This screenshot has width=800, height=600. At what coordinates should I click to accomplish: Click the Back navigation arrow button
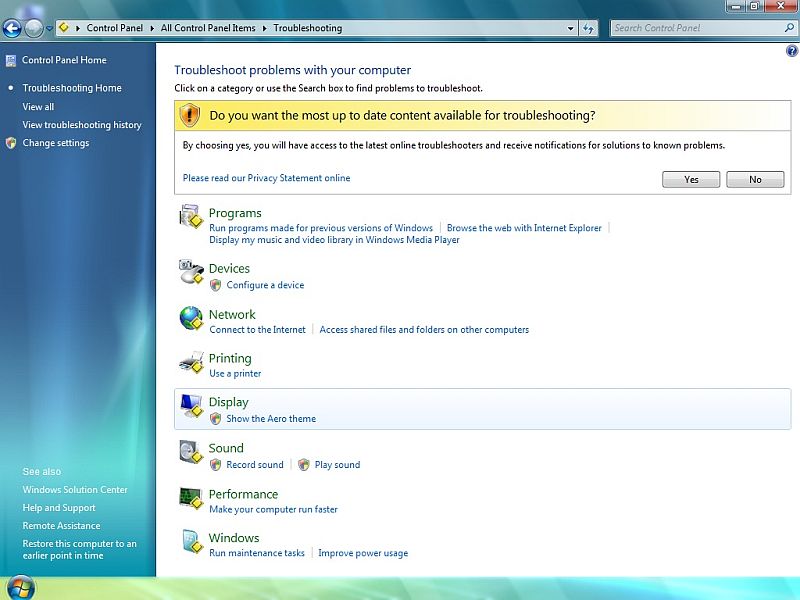(x=12, y=28)
